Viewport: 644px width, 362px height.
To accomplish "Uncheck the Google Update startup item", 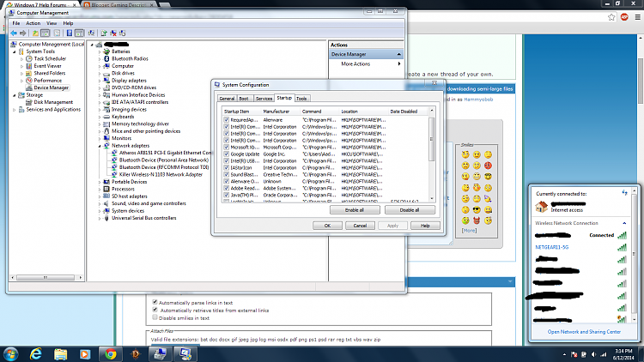I will [227, 154].
